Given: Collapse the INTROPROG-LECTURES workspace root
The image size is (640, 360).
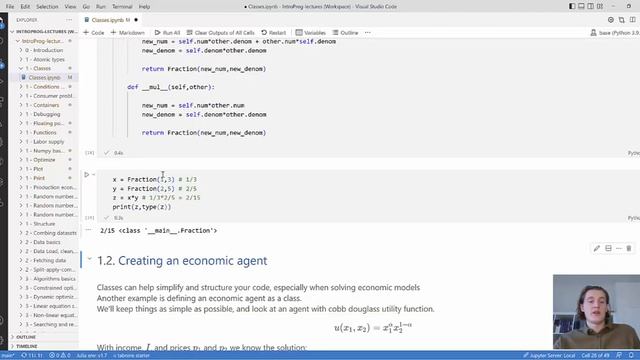Looking at the screenshot, I should tap(44, 31).
